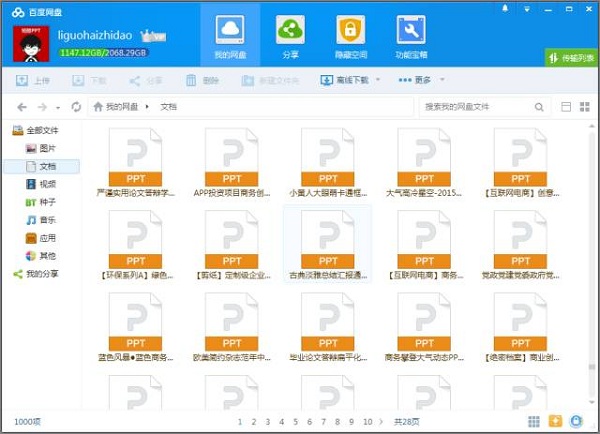Open the 我的网盘 (My Netdisk) tab

pos(230,35)
